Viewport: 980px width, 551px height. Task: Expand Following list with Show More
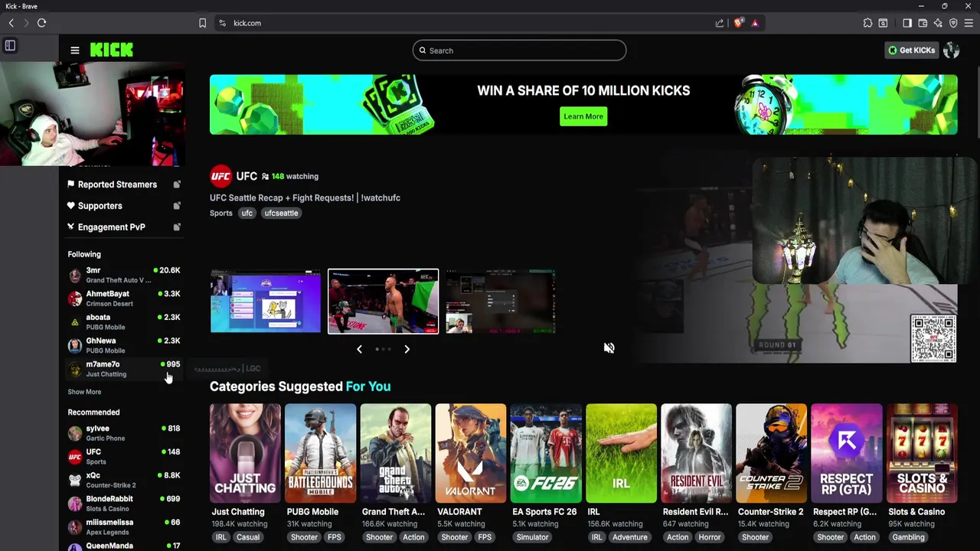coord(84,392)
